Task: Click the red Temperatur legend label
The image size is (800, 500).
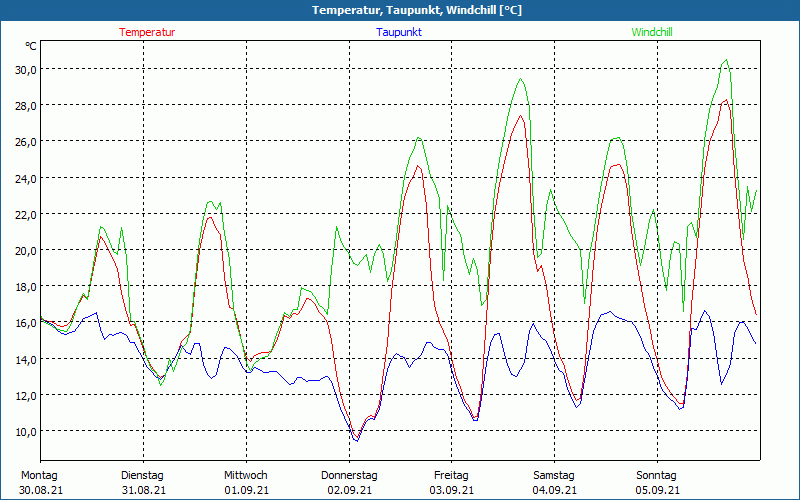Action: click(x=147, y=32)
